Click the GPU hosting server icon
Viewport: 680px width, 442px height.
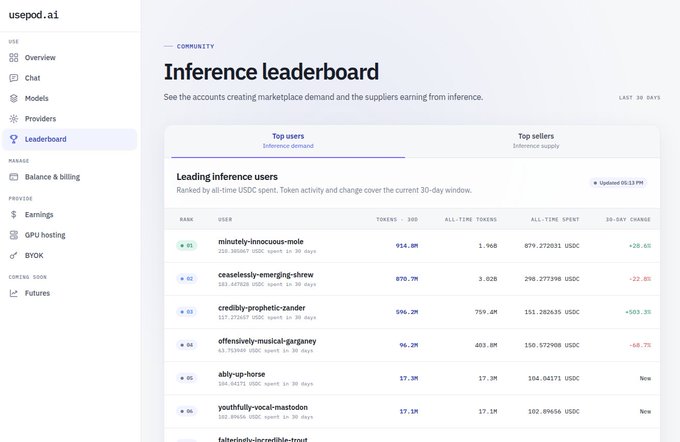(14, 235)
